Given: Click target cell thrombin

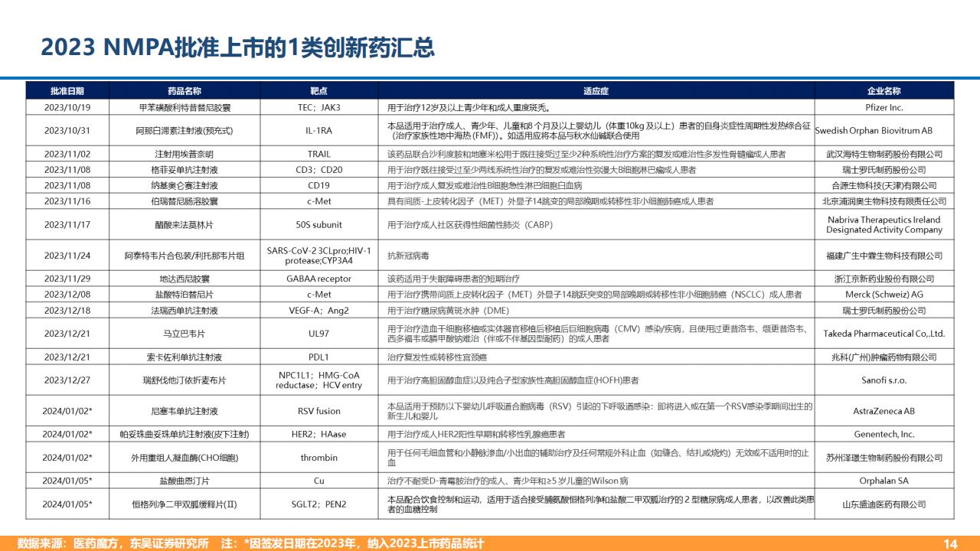Looking at the screenshot, I should coord(318,458).
